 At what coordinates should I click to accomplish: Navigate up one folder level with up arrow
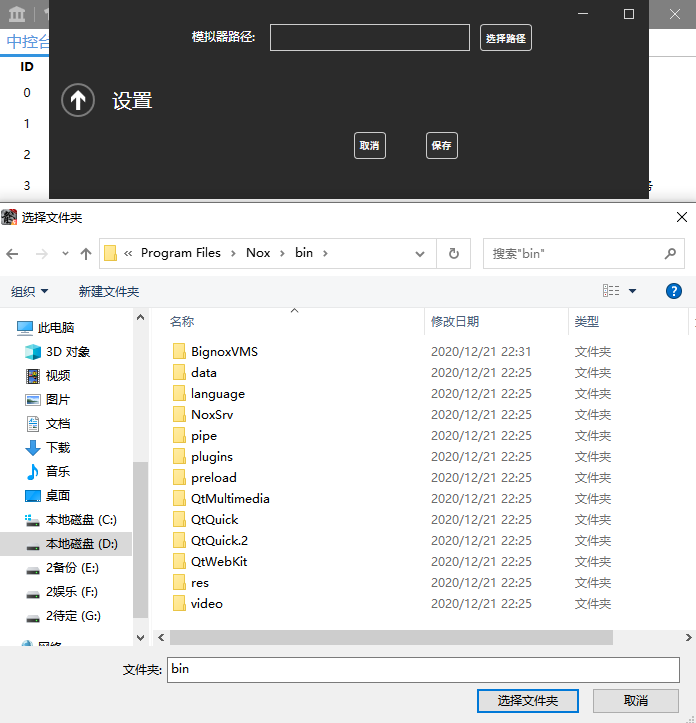[86, 254]
